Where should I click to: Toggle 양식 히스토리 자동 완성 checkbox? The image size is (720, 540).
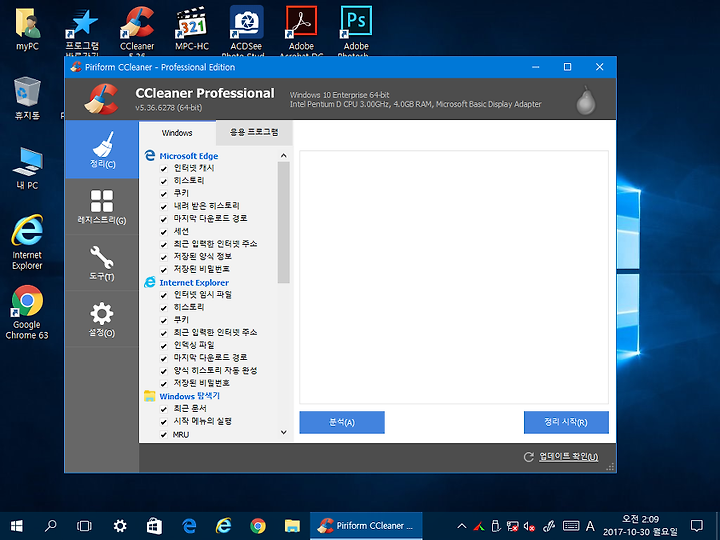click(x=163, y=371)
